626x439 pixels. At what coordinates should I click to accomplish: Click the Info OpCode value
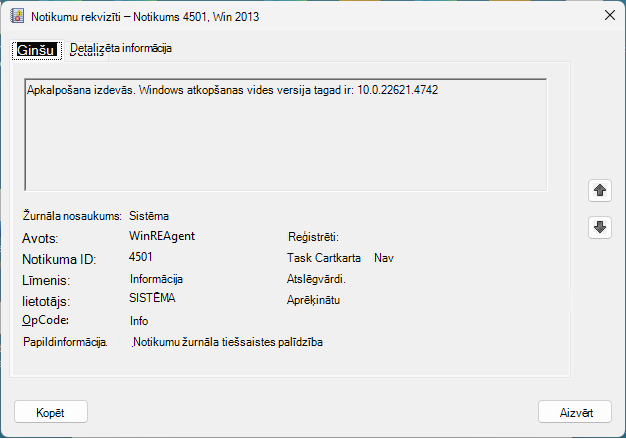click(139, 321)
